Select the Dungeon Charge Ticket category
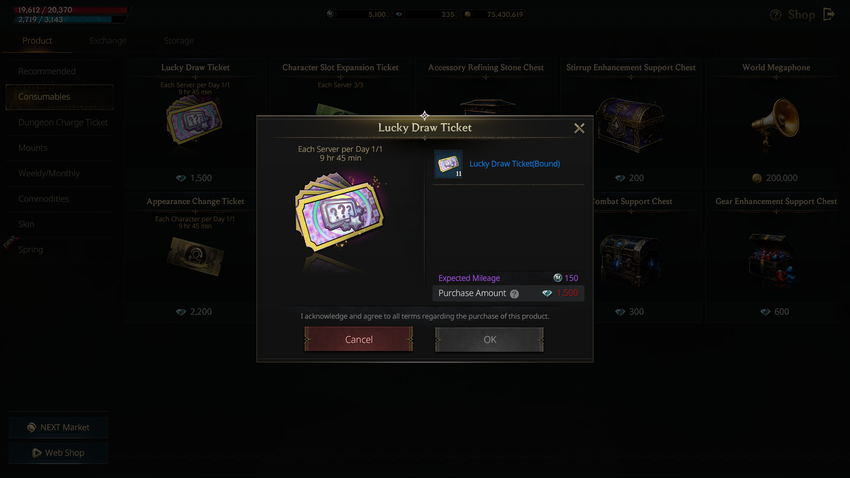Screen dimensions: 850x478 [x=63, y=122]
